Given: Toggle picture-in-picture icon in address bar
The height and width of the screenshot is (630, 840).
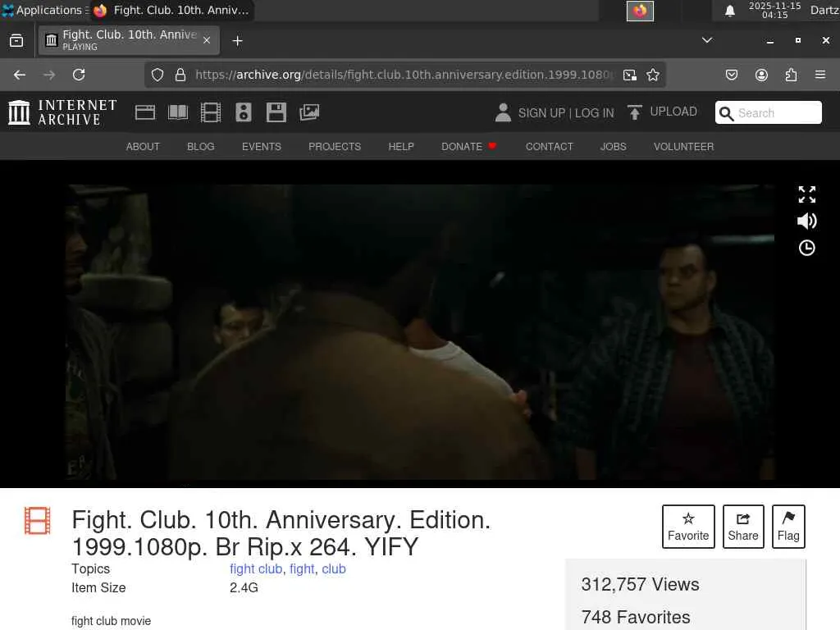Looking at the screenshot, I should click(630, 75).
